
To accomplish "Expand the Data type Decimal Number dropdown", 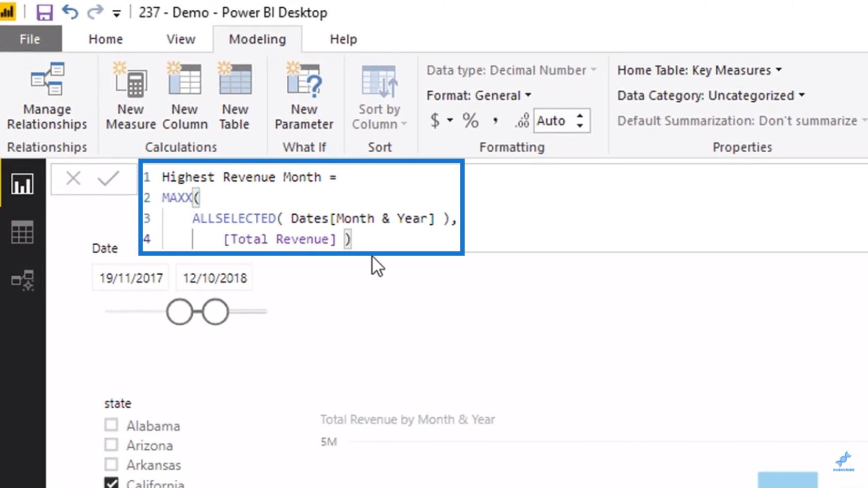I will 512,70.
